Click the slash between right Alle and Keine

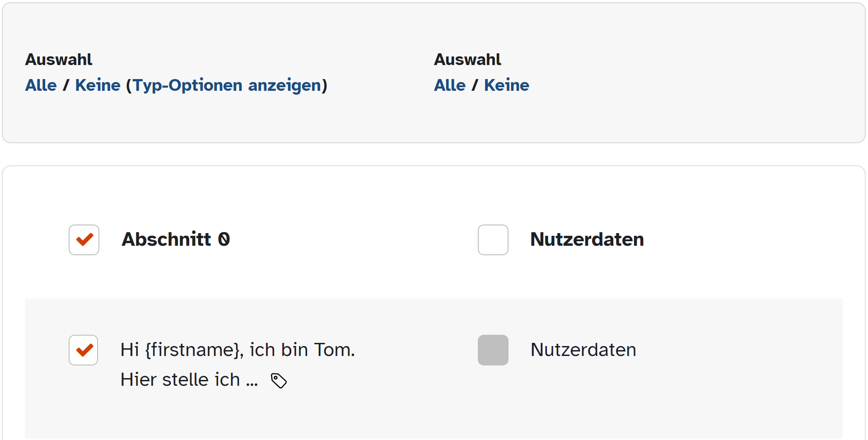475,85
